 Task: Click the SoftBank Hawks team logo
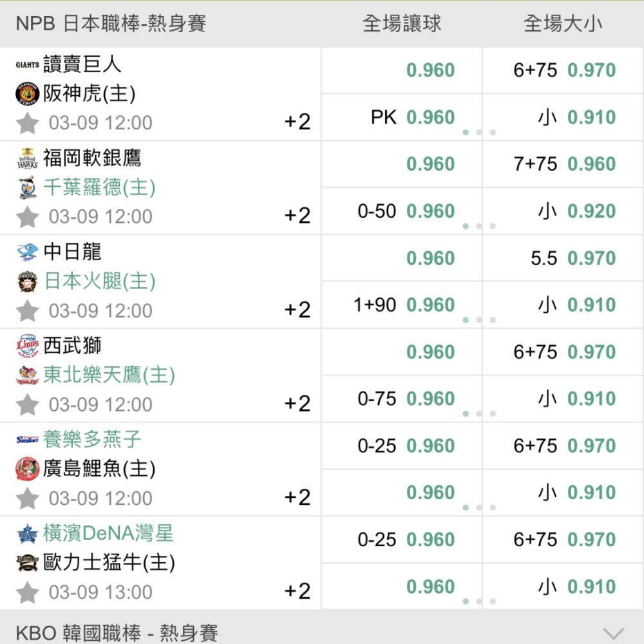coord(28,158)
